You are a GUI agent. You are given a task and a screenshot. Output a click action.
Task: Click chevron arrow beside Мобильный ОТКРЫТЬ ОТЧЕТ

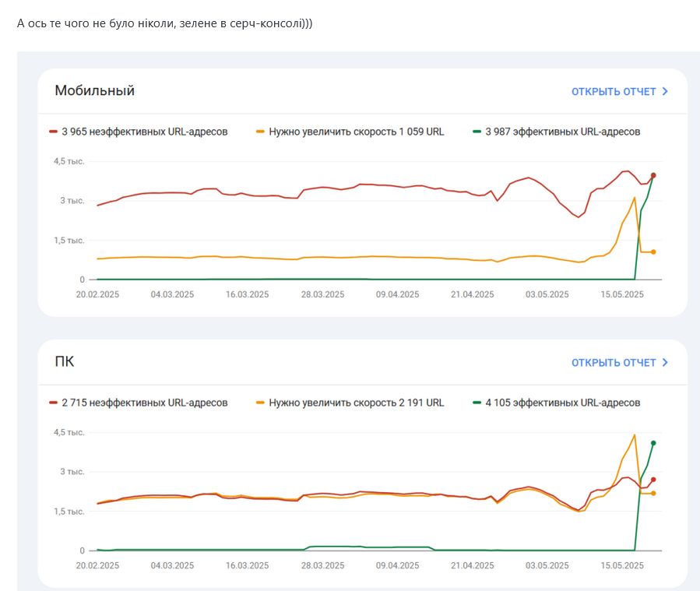point(665,92)
